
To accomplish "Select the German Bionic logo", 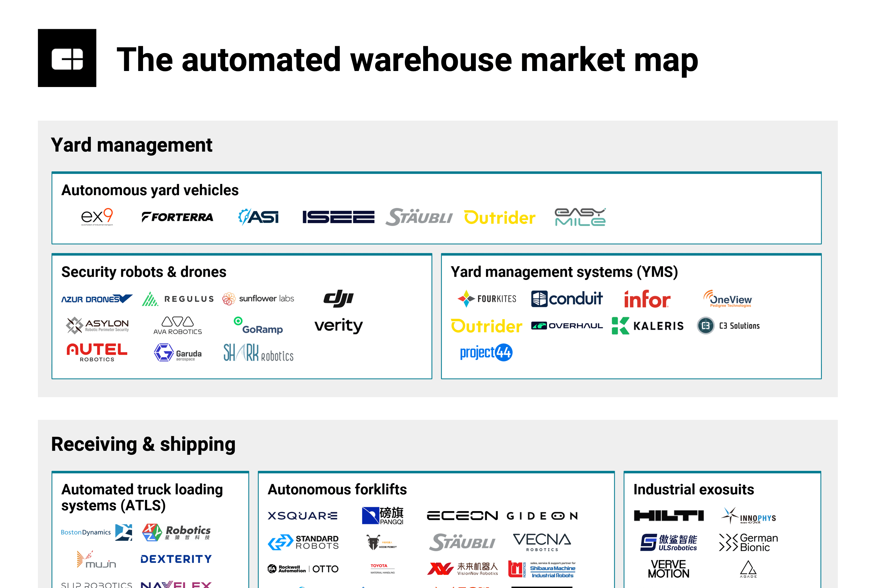I will pyautogui.click(x=748, y=543).
